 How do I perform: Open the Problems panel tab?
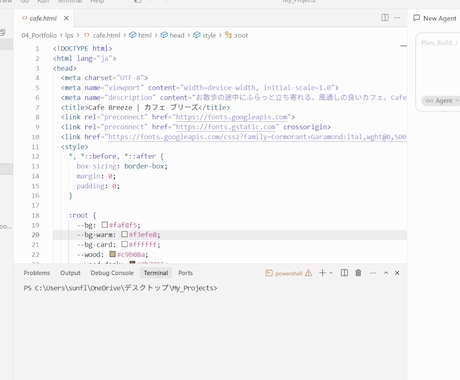pos(37,273)
